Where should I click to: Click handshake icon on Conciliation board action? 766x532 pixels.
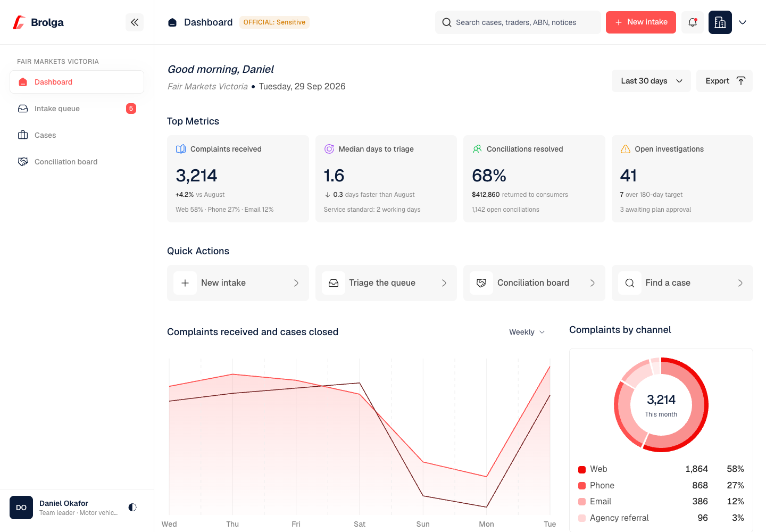point(481,283)
